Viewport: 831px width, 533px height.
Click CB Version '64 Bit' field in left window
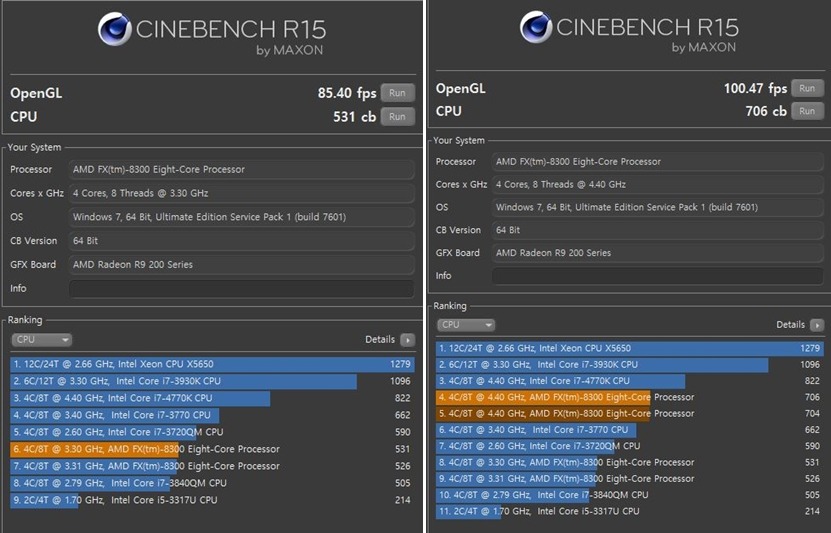pyautogui.click(x=241, y=241)
